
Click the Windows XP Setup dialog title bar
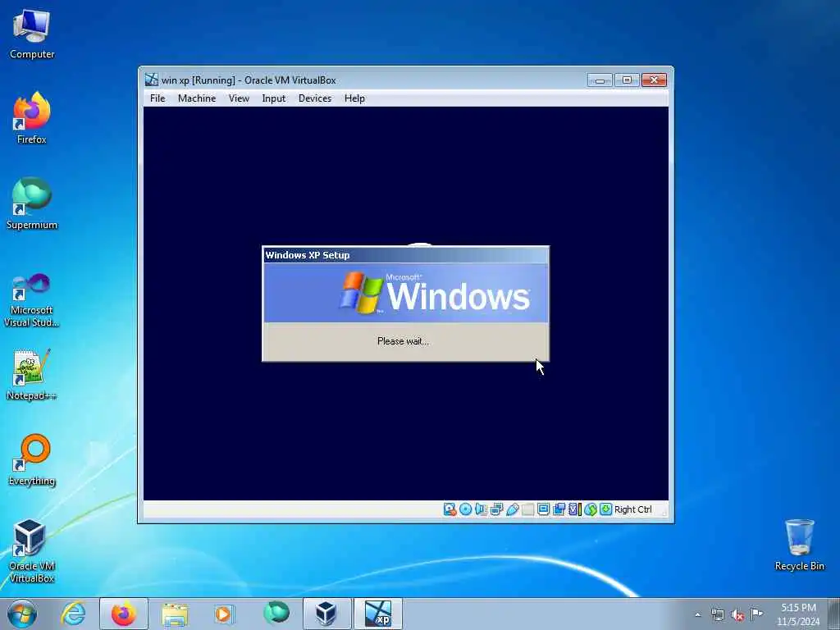[405, 255]
